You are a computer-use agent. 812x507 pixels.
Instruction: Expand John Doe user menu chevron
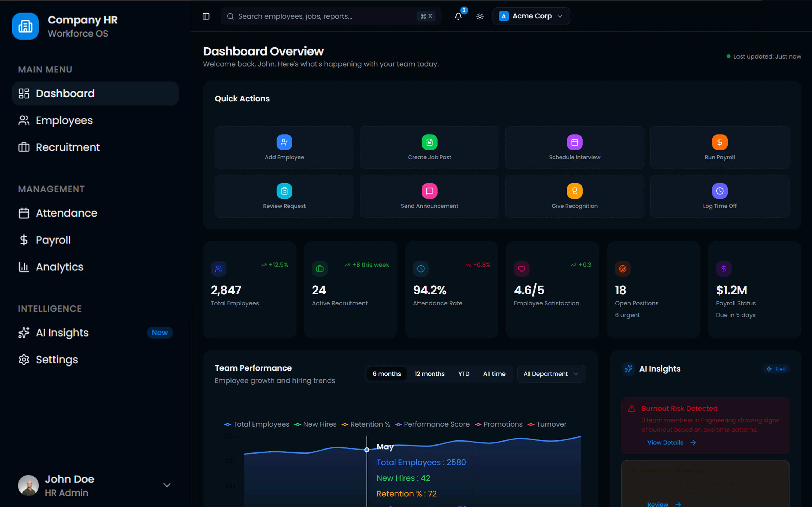(167, 485)
